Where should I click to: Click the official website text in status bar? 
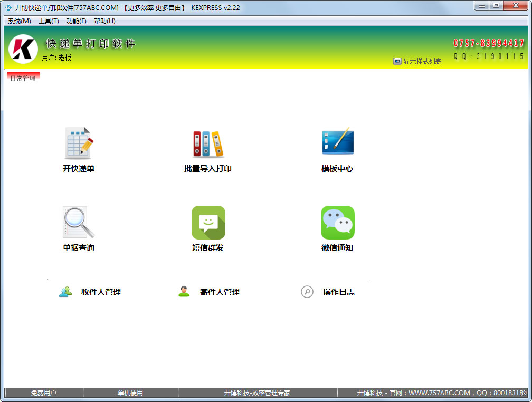pyautogui.click(x=433, y=393)
